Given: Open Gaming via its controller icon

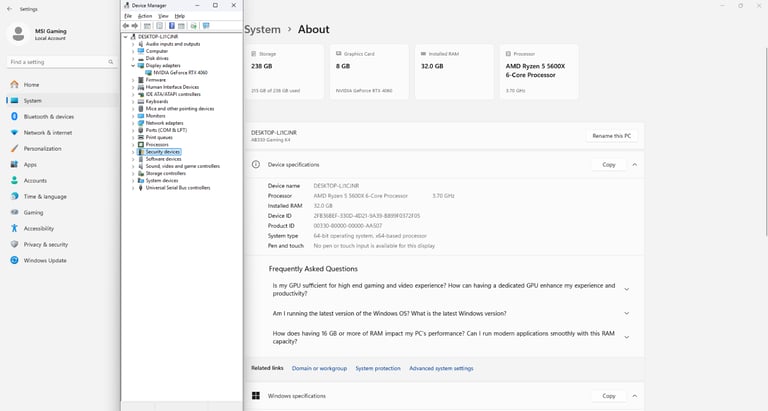Looking at the screenshot, I should click(x=15, y=213).
